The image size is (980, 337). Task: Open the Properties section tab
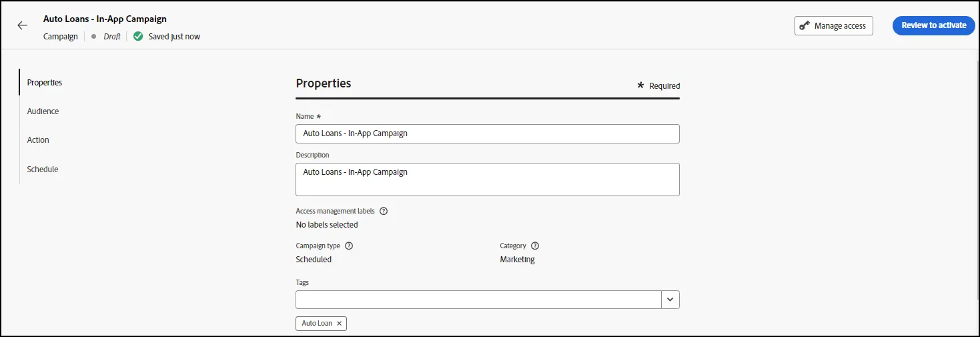tap(45, 83)
